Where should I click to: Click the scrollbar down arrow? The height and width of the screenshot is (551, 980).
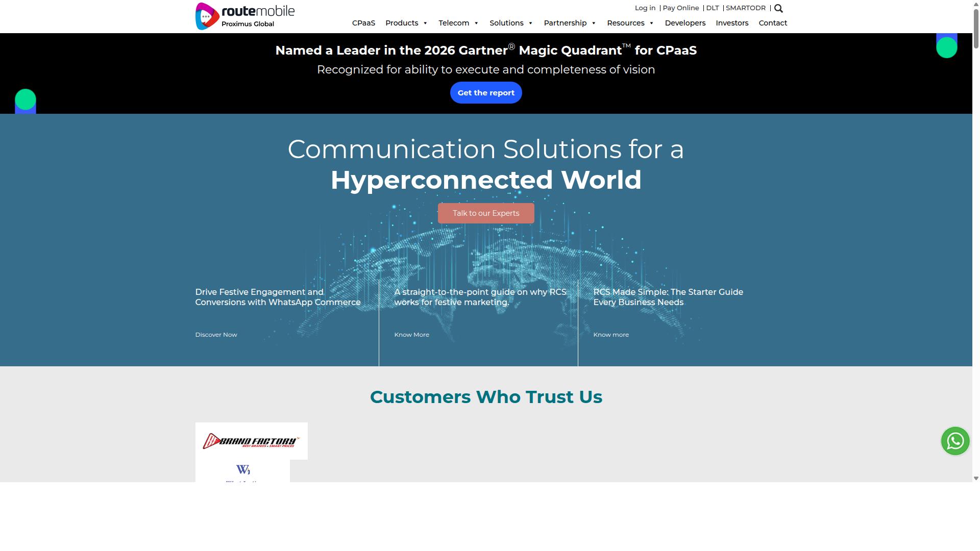(976, 479)
